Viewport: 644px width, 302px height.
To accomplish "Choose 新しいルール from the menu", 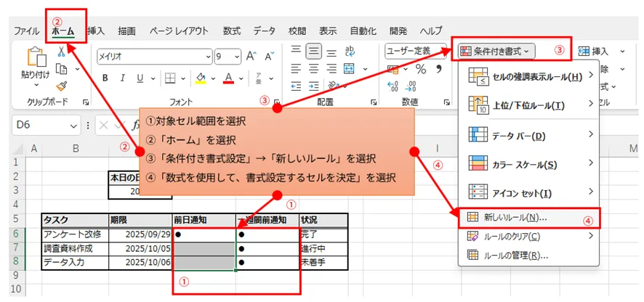I will (x=530, y=218).
